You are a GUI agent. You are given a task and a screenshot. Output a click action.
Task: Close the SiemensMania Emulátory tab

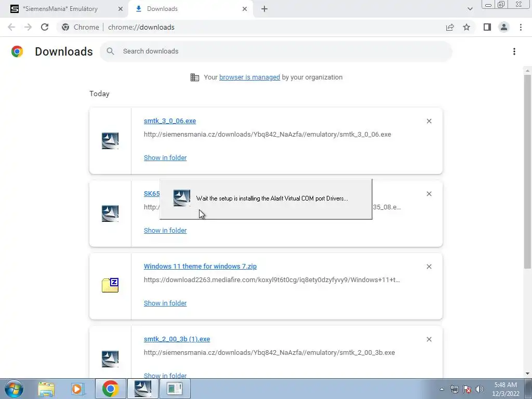pos(121,9)
